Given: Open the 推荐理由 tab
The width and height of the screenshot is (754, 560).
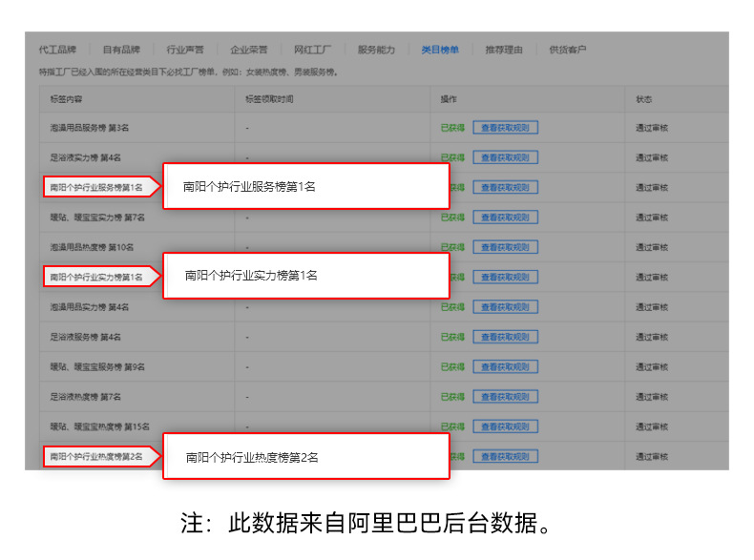Looking at the screenshot, I should pos(504,50).
